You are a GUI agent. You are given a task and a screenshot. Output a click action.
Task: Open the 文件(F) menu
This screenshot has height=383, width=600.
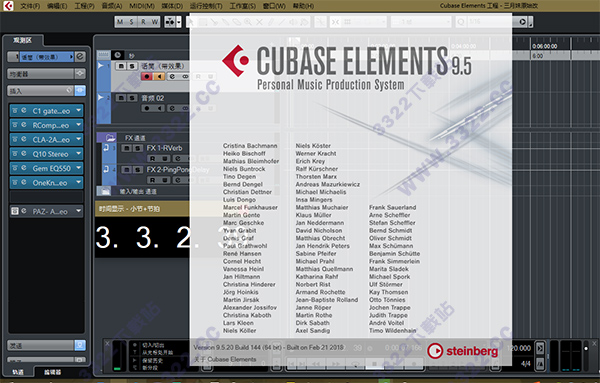click(x=30, y=6)
